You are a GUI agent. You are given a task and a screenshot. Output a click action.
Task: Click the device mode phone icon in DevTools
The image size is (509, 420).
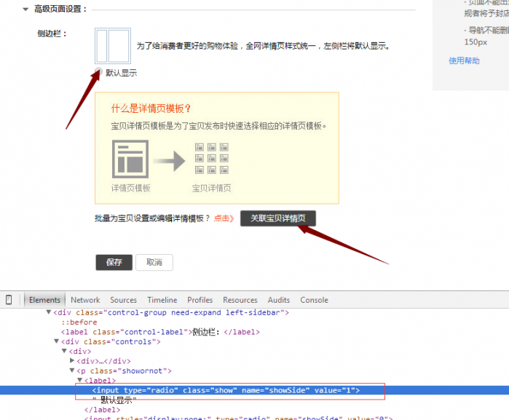9,300
